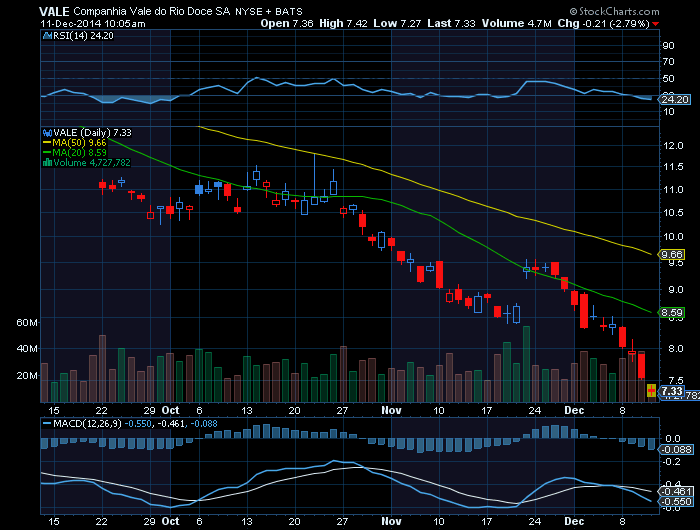Click the NYSE + BATS exchange label
The height and width of the screenshot is (530, 700).
coord(269,12)
